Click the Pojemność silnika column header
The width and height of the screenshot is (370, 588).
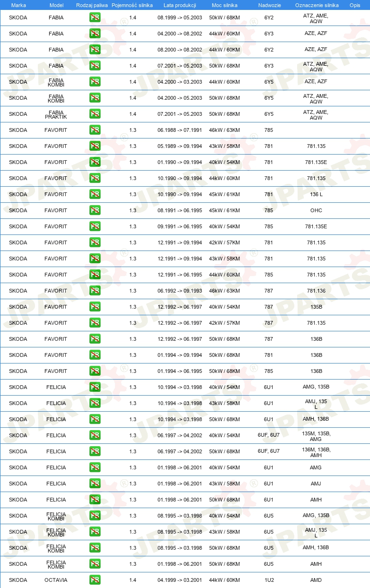(x=132, y=5)
